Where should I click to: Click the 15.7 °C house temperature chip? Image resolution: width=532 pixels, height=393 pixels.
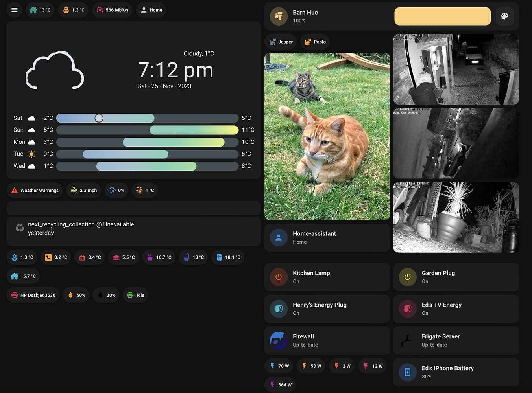click(x=23, y=276)
